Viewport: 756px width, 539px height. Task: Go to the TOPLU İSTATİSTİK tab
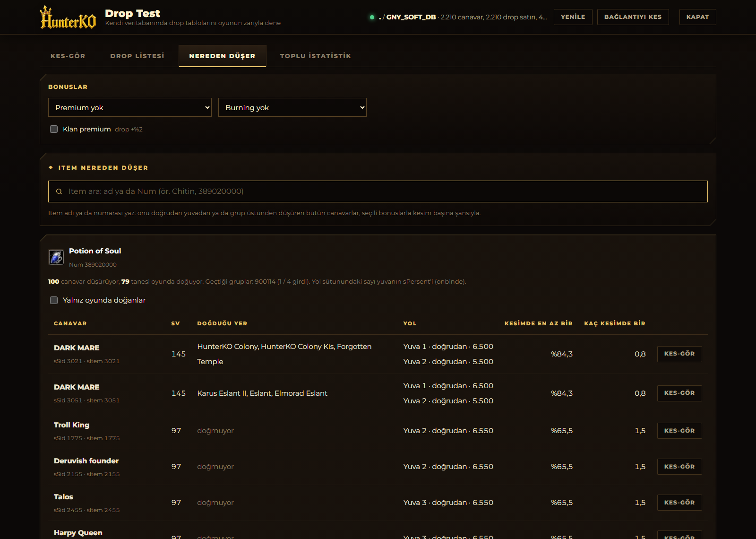(316, 56)
